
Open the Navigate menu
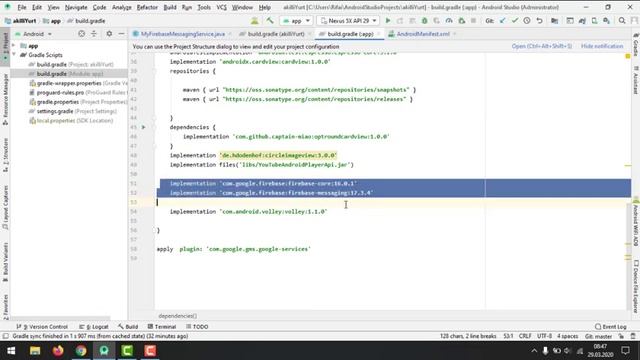coord(76,7)
